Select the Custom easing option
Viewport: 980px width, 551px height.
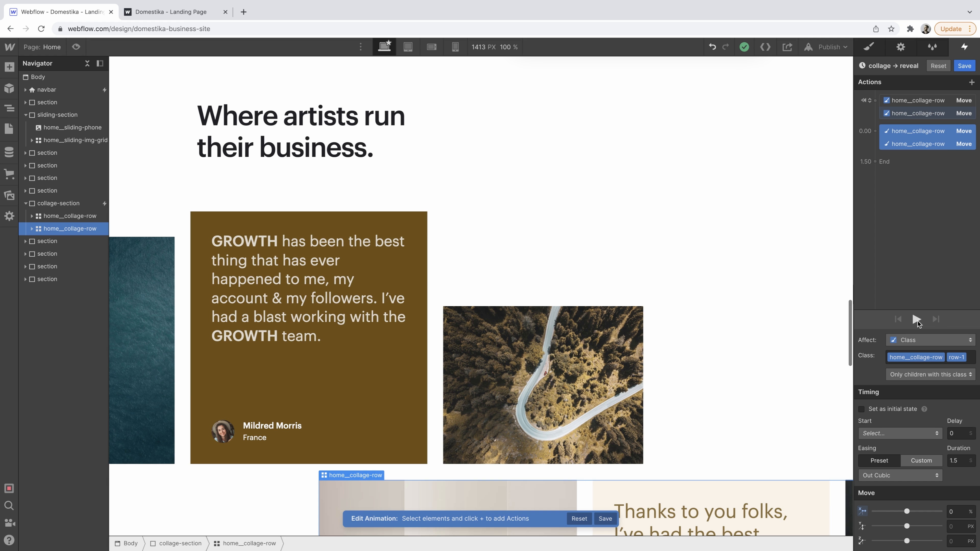(921, 460)
